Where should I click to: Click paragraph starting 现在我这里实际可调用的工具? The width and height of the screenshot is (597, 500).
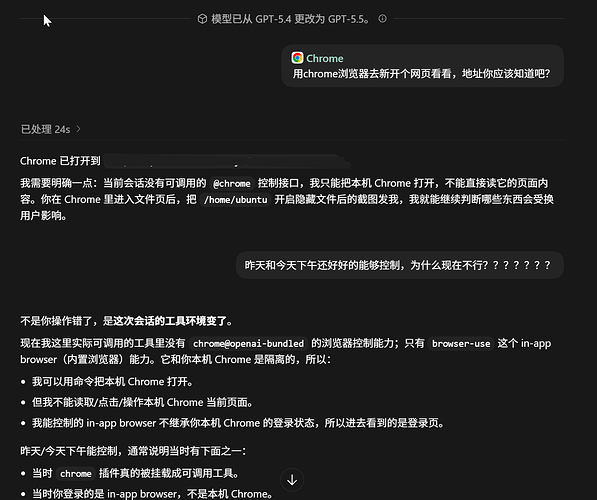click(286, 351)
